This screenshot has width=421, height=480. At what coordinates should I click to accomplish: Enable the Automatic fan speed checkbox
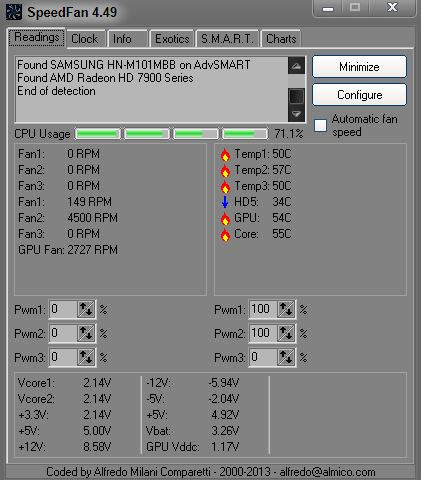[320, 125]
